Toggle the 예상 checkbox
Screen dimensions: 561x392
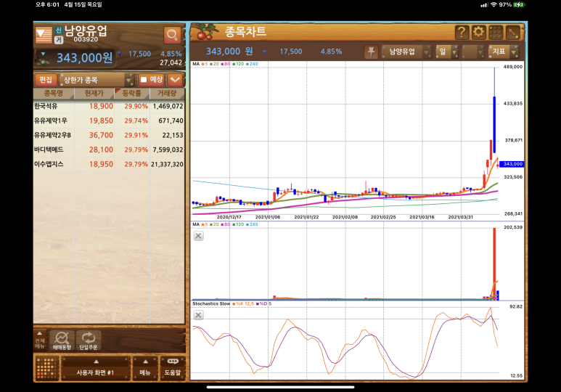tap(144, 79)
